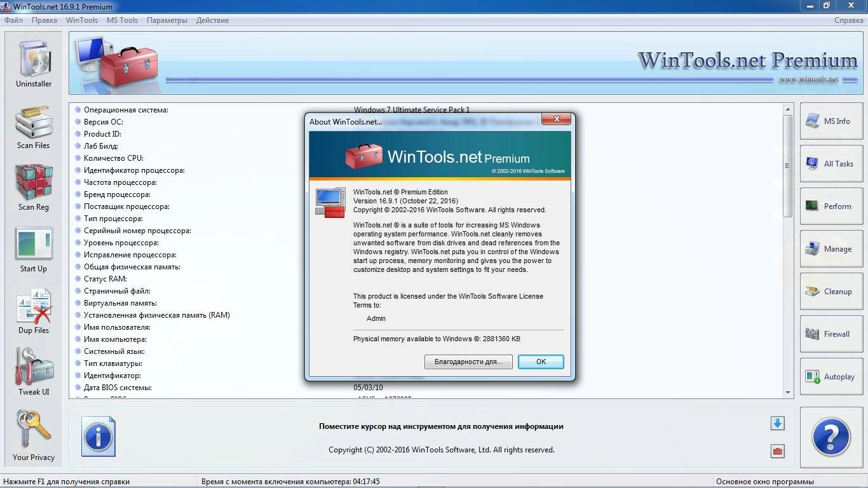Screen dimensions: 868x488
Task: Click the Основное окно программы status text
Action: coord(764,482)
